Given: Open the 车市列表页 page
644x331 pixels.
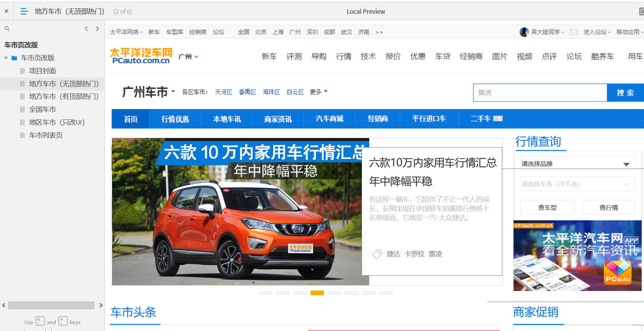Looking at the screenshot, I should [46, 135].
